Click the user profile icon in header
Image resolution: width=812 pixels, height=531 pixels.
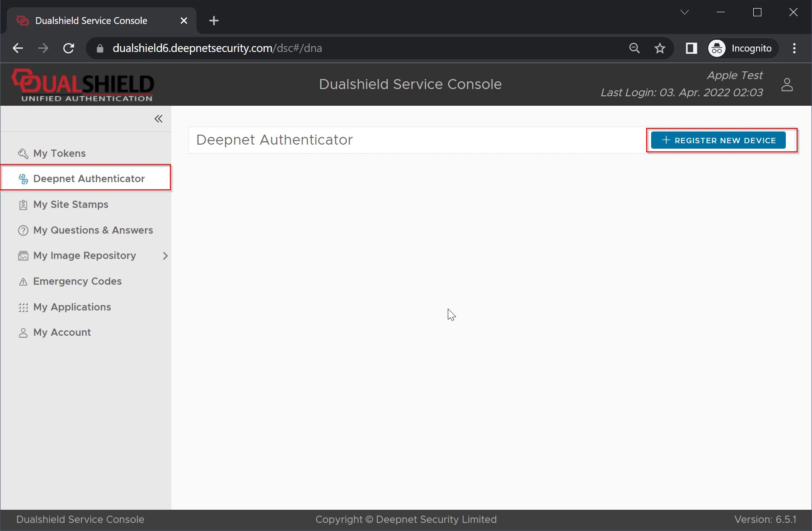coord(787,85)
